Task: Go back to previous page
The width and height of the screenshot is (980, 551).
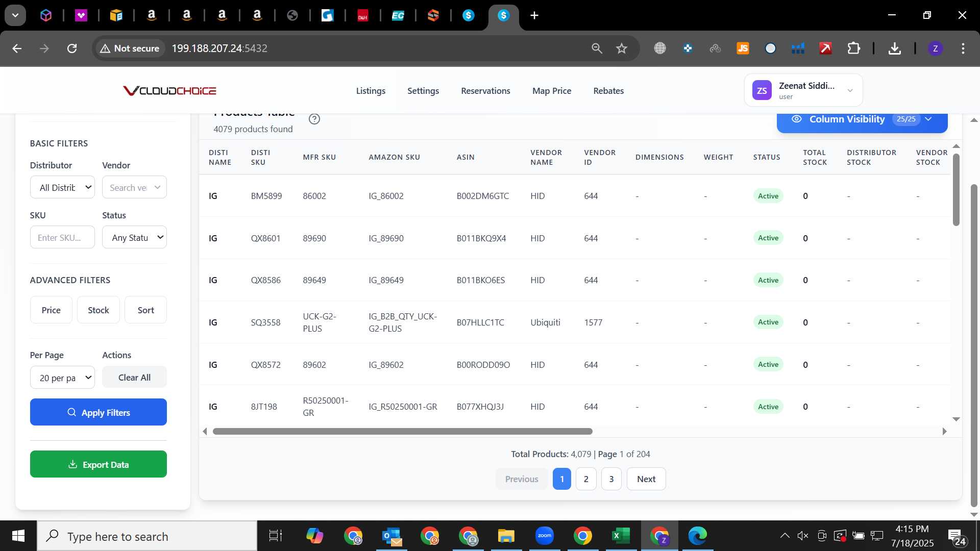Action: coord(17,48)
